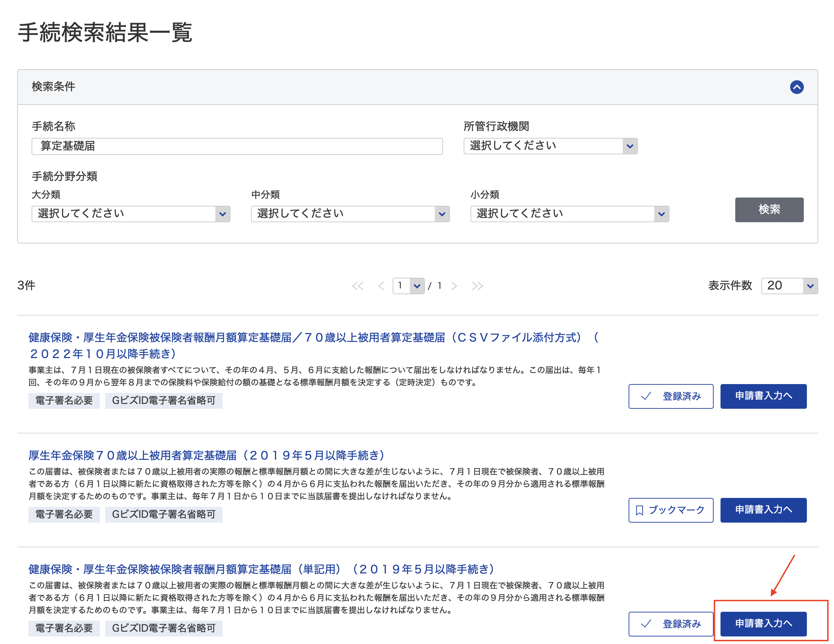
Task: Click 申請書入力へ for the CSV procedure
Action: (763, 396)
